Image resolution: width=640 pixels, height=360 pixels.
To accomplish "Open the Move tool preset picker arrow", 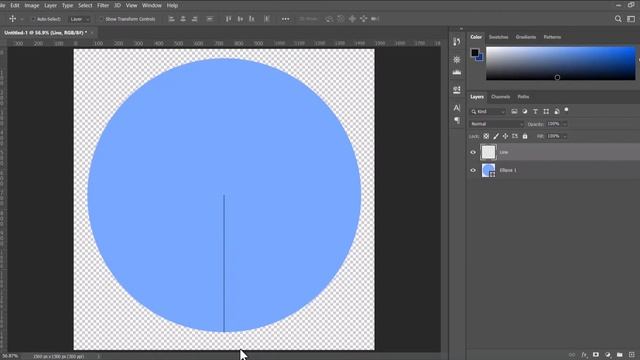I will [22, 19].
